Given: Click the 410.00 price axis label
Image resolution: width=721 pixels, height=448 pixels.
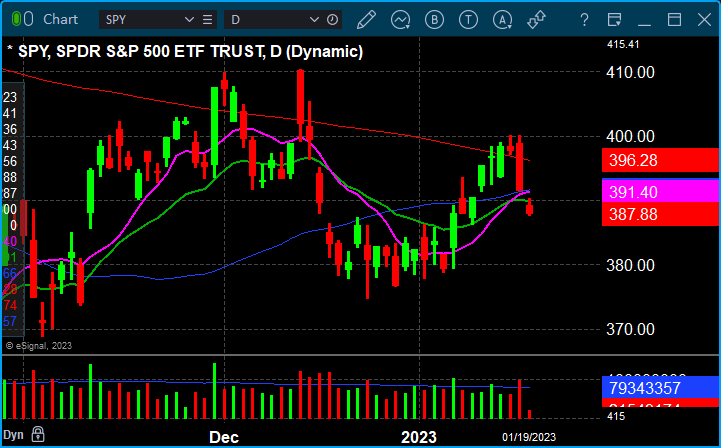Looking at the screenshot, I should click(630, 72).
